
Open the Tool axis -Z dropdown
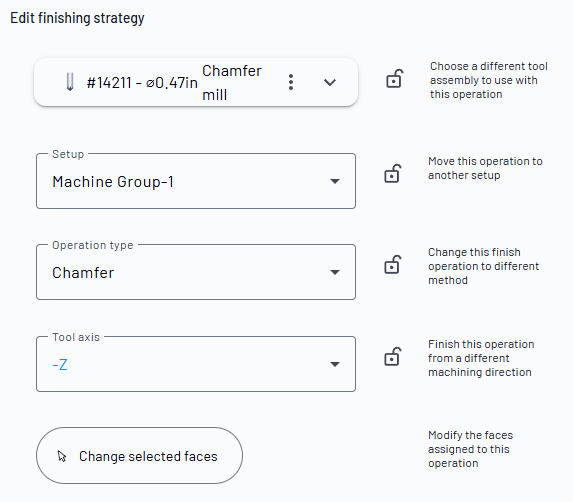click(x=196, y=364)
